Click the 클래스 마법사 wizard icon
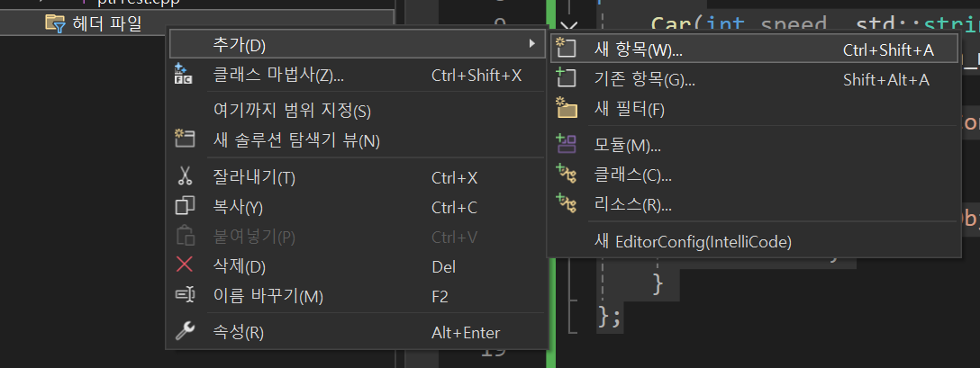The width and height of the screenshot is (980, 368). [184, 75]
